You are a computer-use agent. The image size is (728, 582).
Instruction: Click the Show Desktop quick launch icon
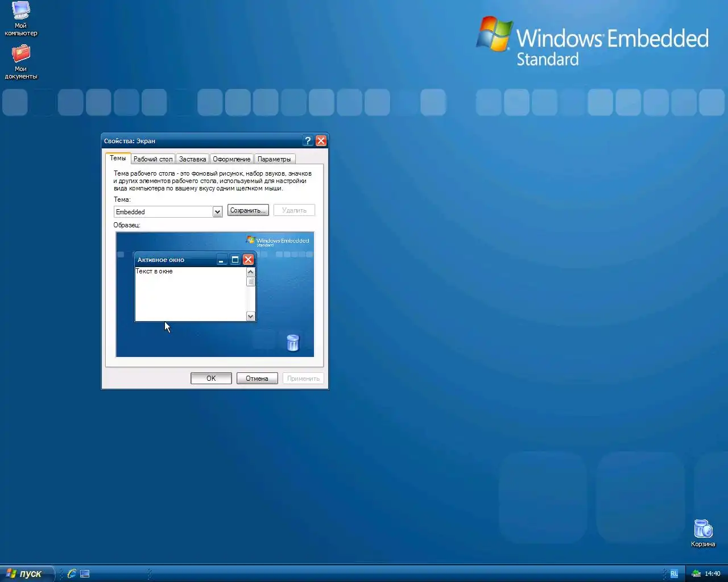pyautogui.click(x=85, y=573)
